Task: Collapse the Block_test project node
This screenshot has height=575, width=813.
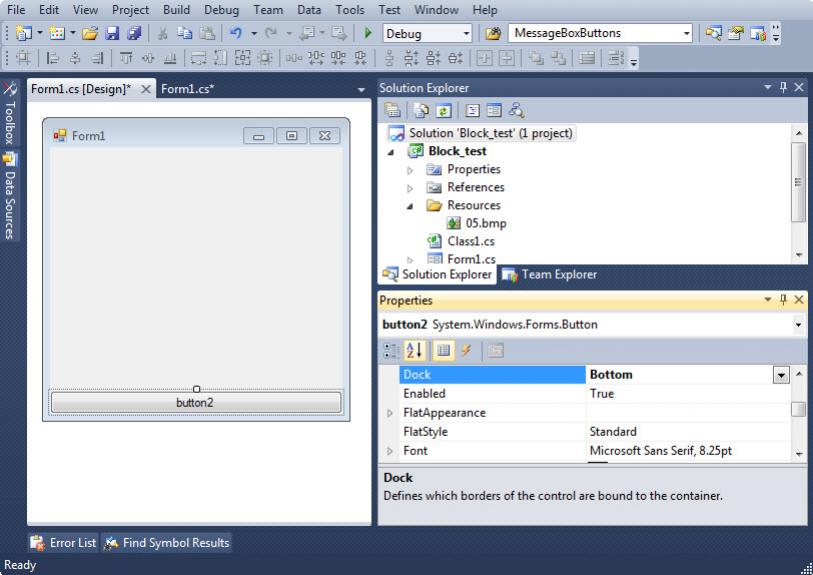Action: point(391,152)
